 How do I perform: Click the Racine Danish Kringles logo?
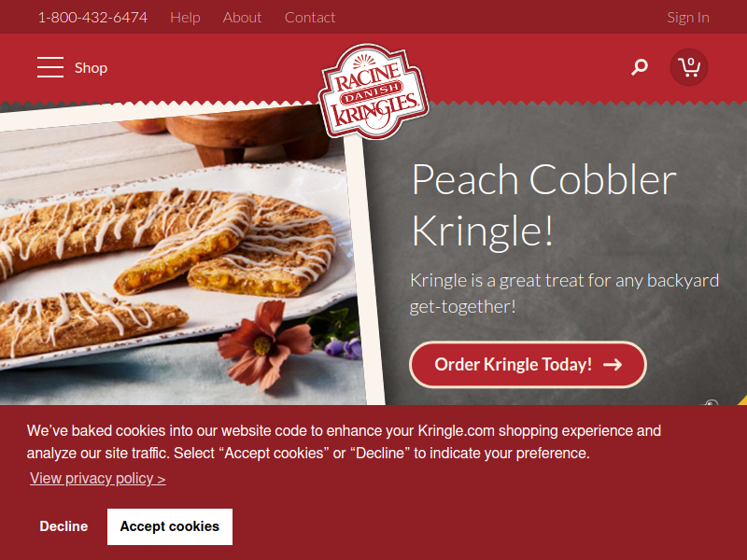point(373,91)
